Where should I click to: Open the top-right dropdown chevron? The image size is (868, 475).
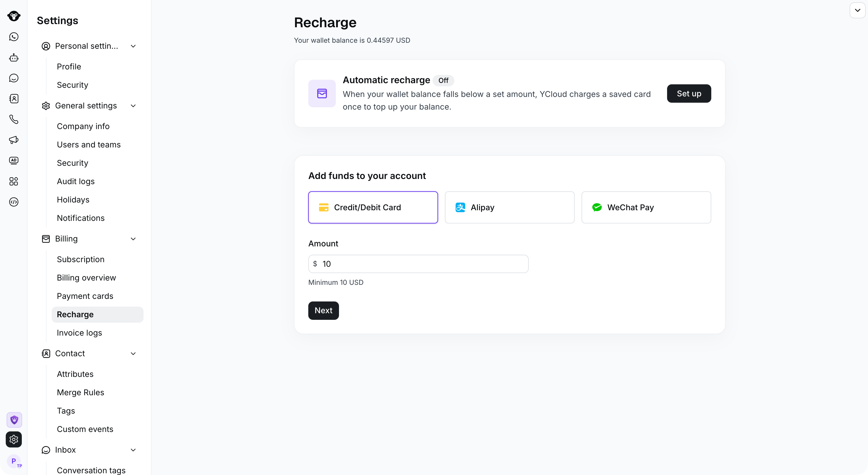[x=857, y=10]
